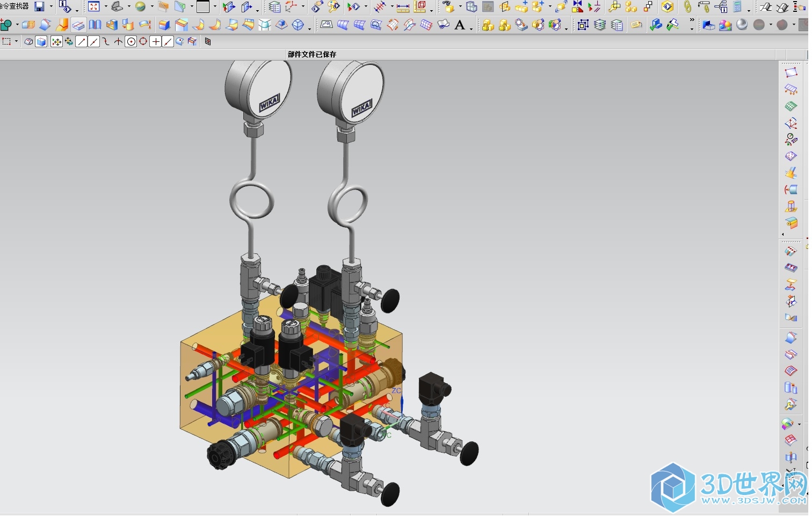Screen dimensions: 812x517
Task: Toggle the point on curve snap option
Action: pyautogui.click(x=168, y=42)
